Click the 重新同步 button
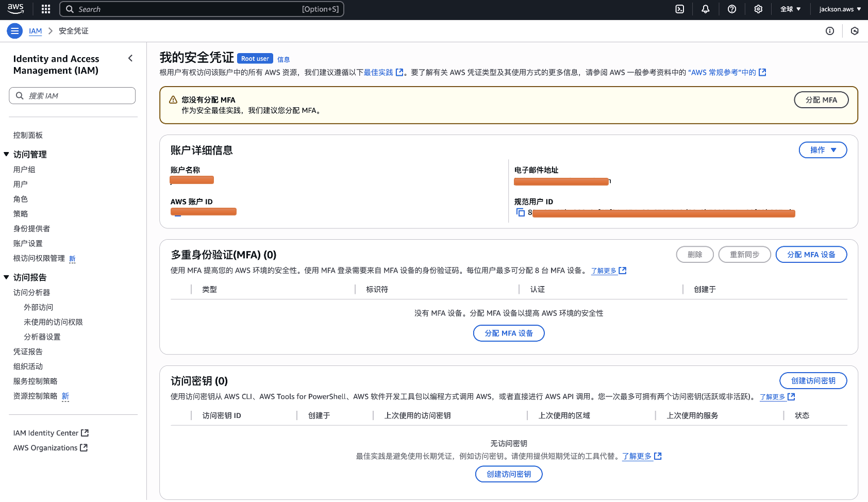868x502 pixels. pyautogui.click(x=745, y=255)
